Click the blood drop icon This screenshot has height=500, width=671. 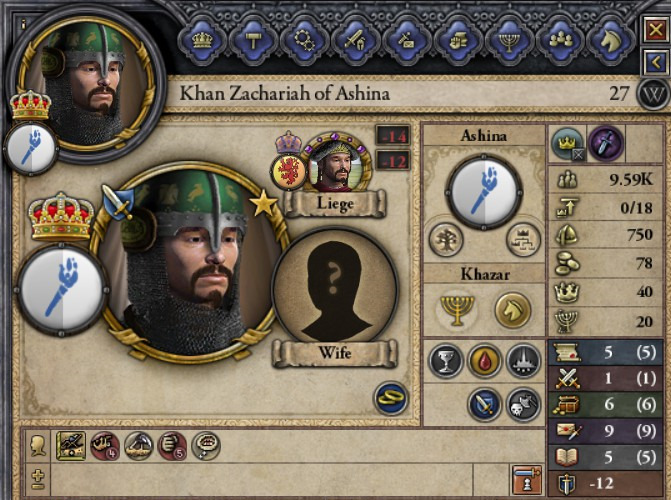tap(484, 361)
